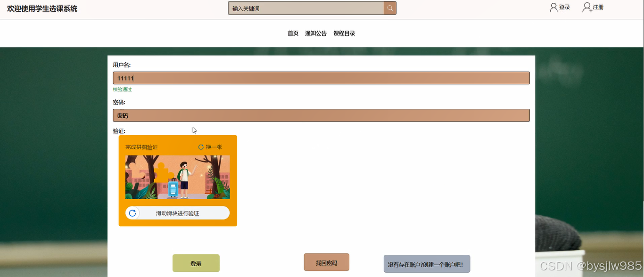Click the 校验通过 validation text
Screen dimensions: 644x277
pos(122,89)
